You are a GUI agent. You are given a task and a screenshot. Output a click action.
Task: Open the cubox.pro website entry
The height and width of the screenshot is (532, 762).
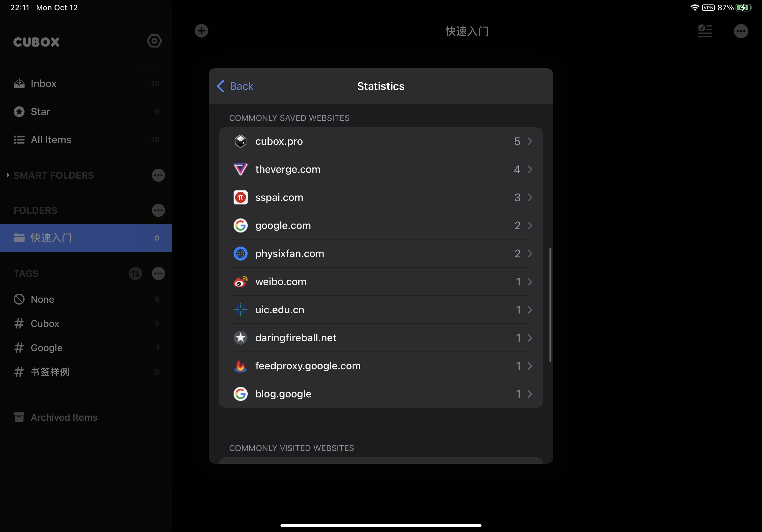[x=381, y=141]
